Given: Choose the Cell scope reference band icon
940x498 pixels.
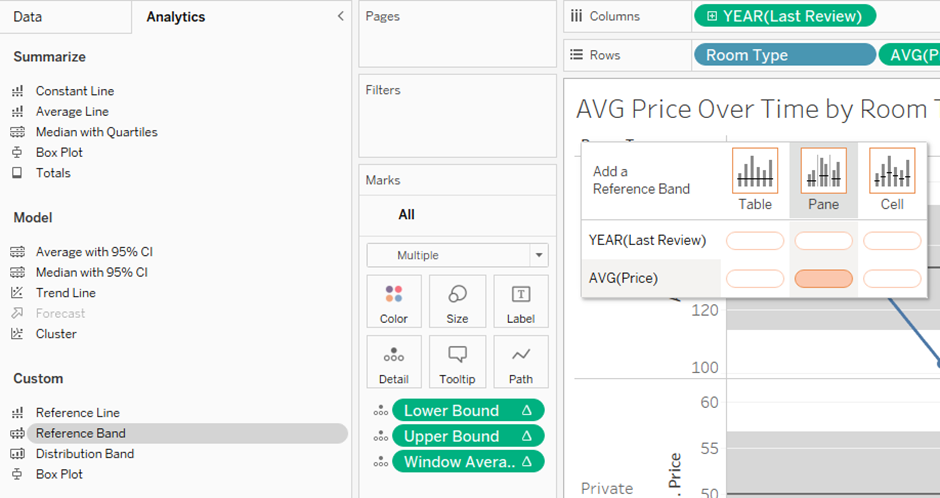Looking at the screenshot, I should click(892, 171).
